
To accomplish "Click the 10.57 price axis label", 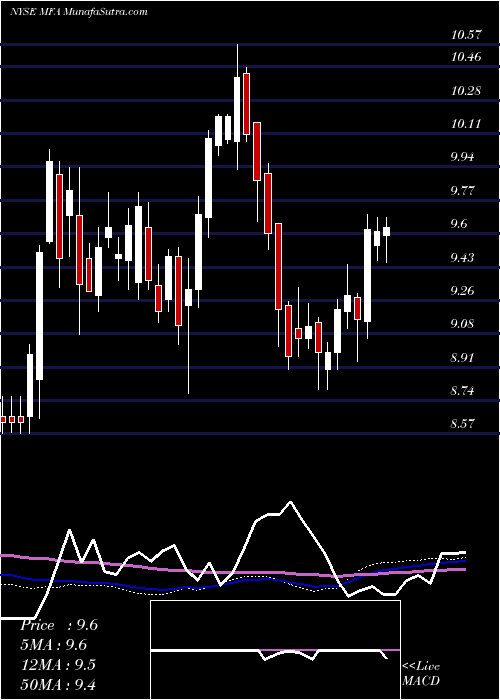I will [x=466, y=34].
